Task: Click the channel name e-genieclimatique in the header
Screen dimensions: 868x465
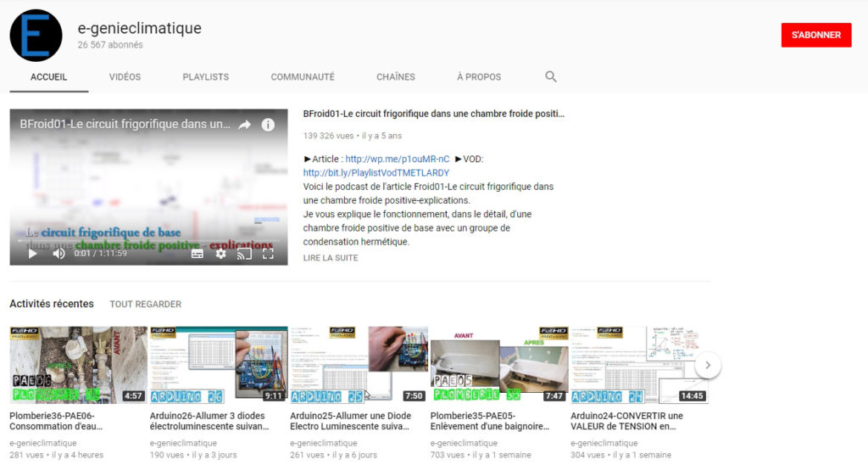Action: pos(140,28)
